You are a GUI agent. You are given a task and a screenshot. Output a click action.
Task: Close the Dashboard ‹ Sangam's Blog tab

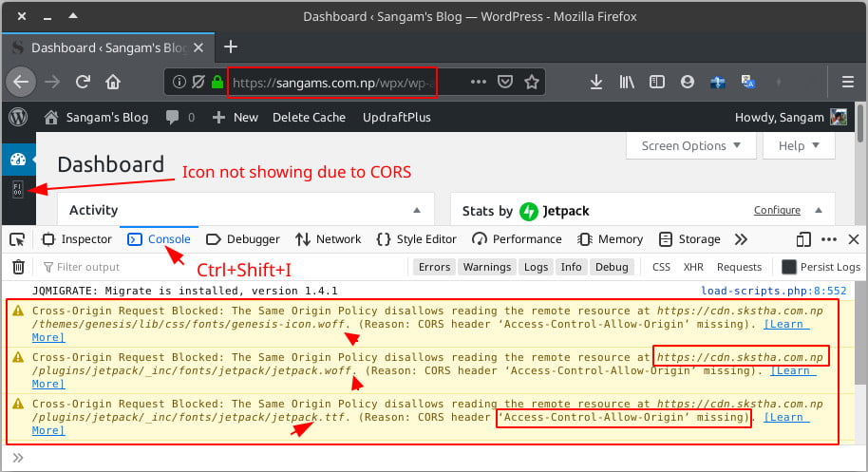tap(198, 47)
